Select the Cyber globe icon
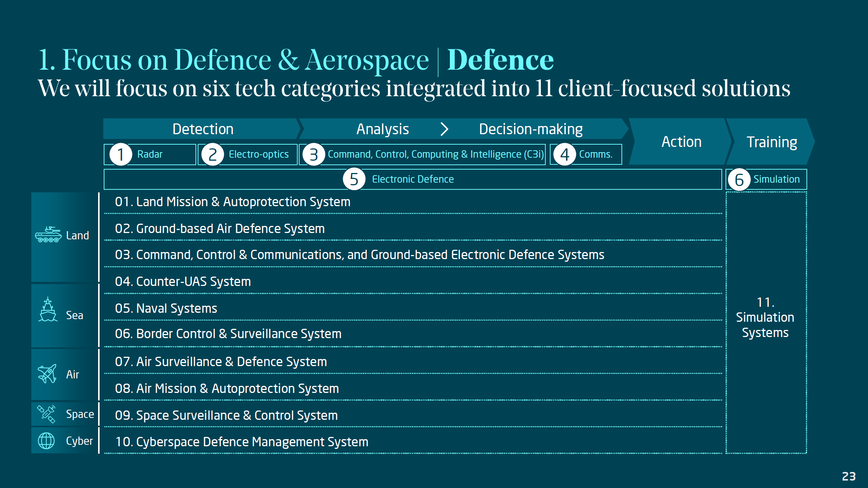The image size is (868, 488). pos(46,440)
